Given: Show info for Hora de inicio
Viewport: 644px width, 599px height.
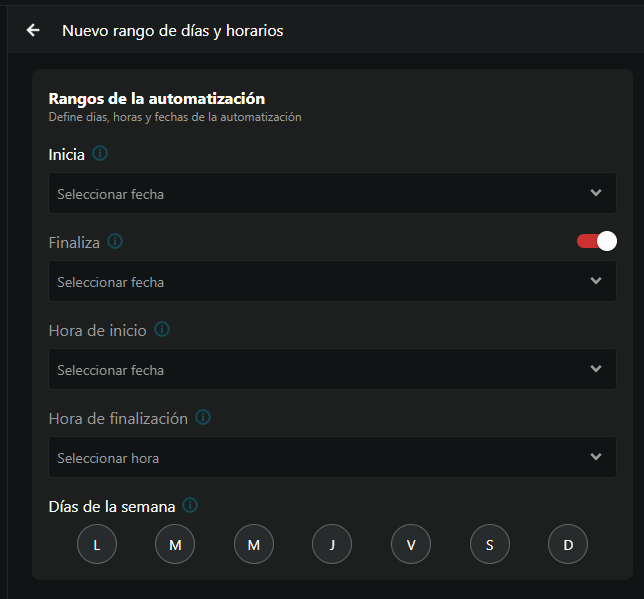Looking at the screenshot, I should pos(162,330).
